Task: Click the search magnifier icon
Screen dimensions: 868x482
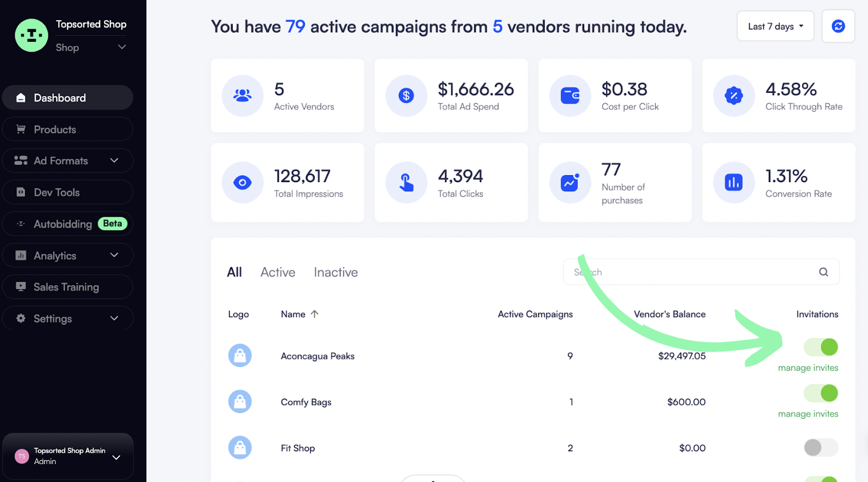Action: [824, 272]
